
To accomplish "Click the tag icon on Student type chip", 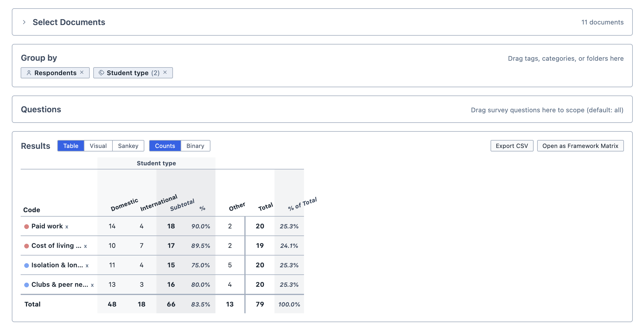I will coord(101,73).
